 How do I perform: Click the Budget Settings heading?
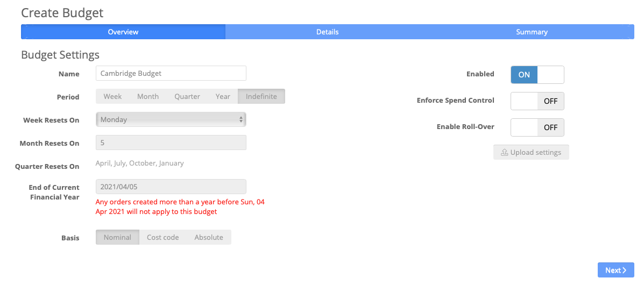[60, 54]
